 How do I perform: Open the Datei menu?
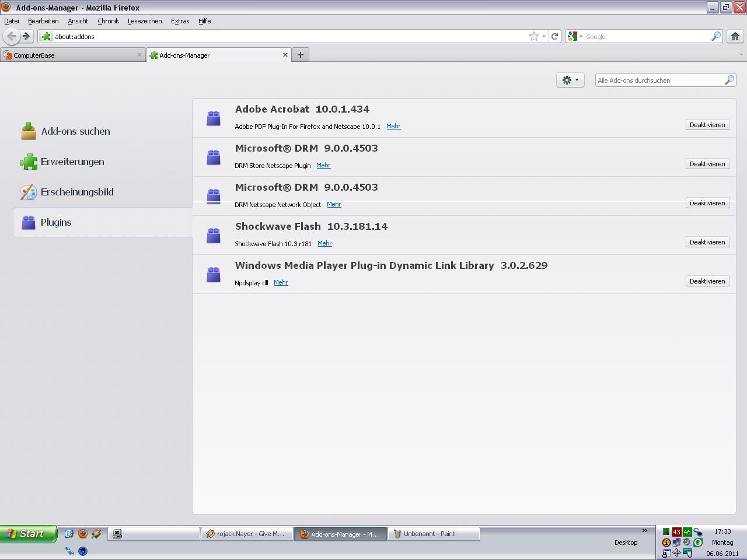point(12,21)
